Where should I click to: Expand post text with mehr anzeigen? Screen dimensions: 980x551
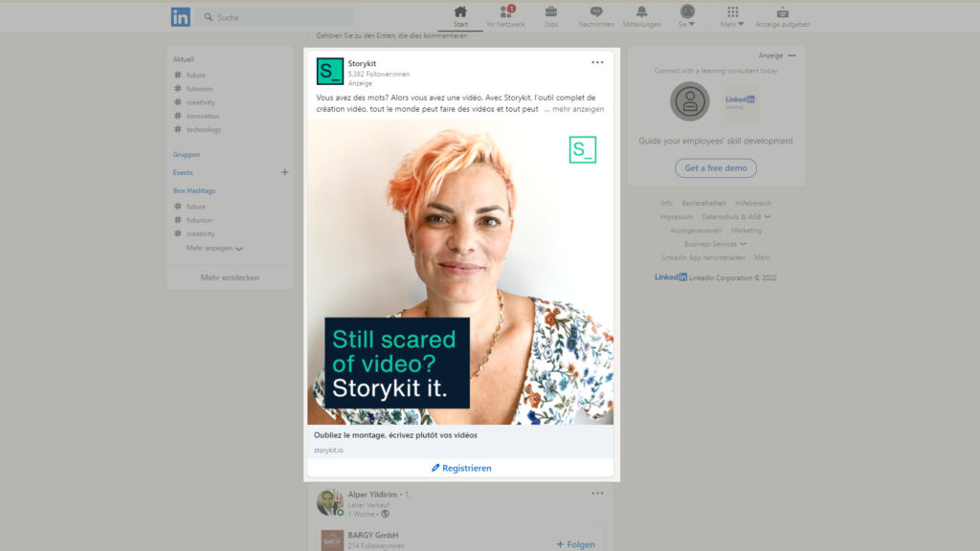click(577, 109)
